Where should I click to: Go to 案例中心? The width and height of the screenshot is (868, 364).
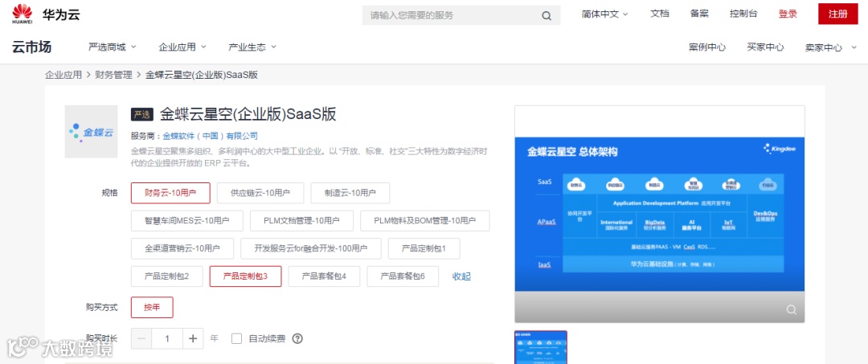pyautogui.click(x=707, y=47)
